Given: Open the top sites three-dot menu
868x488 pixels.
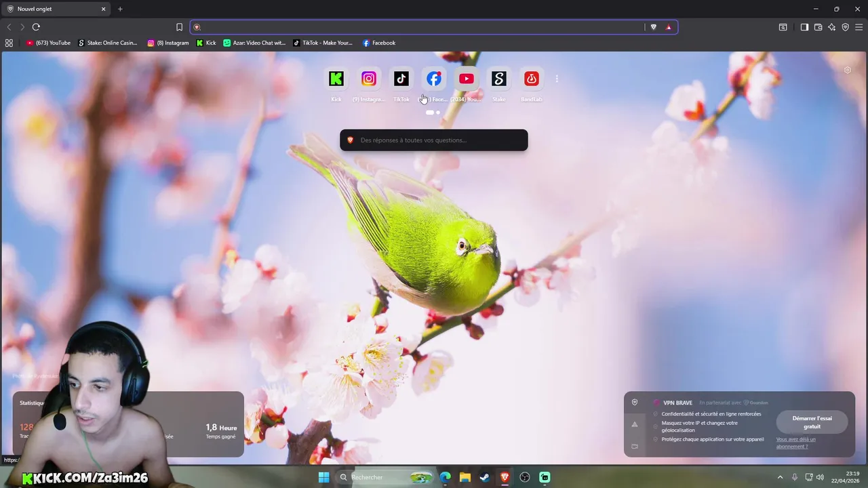Looking at the screenshot, I should tap(557, 79).
